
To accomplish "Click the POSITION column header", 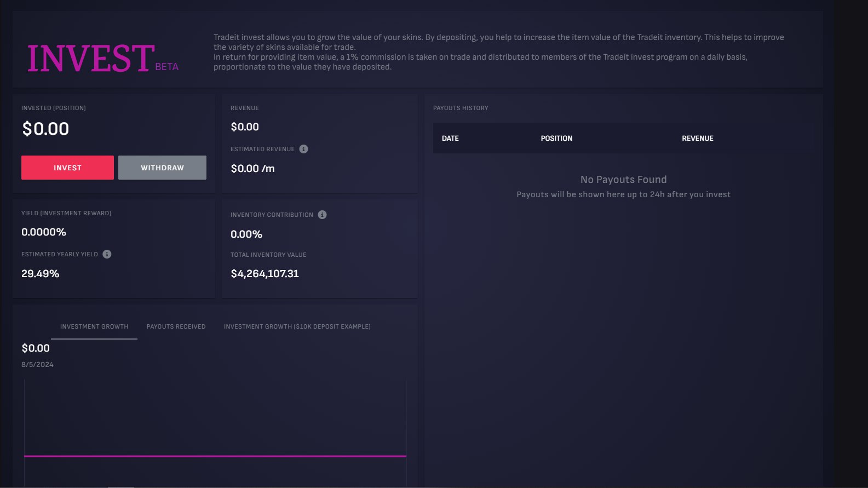I will pyautogui.click(x=556, y=139).
